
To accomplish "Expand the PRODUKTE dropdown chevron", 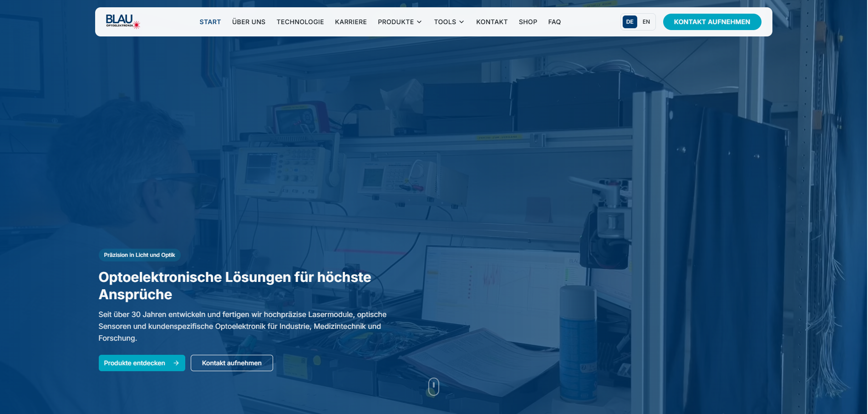I will pyautogui.click(x=419, y=22).
